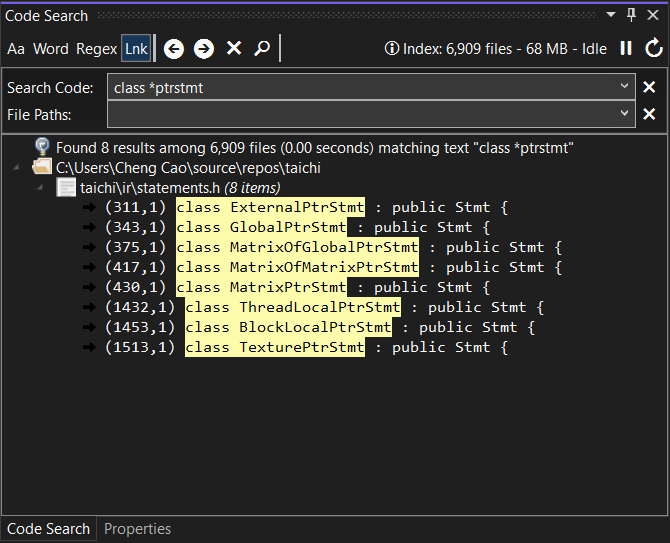Image resolution: width=670 pixels, height=543 pixels.
Task: Click the Index: 6,909 files status text
Action: tap(505, 49)
